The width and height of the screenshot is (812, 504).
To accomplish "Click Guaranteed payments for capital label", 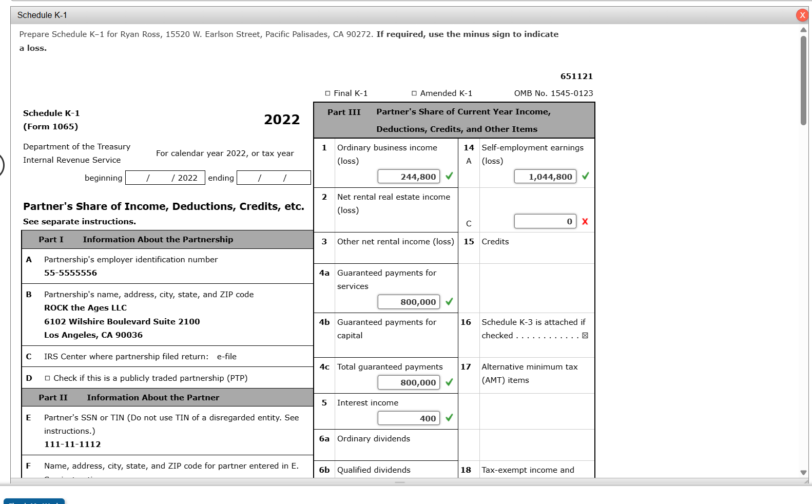I will [386, 329].
